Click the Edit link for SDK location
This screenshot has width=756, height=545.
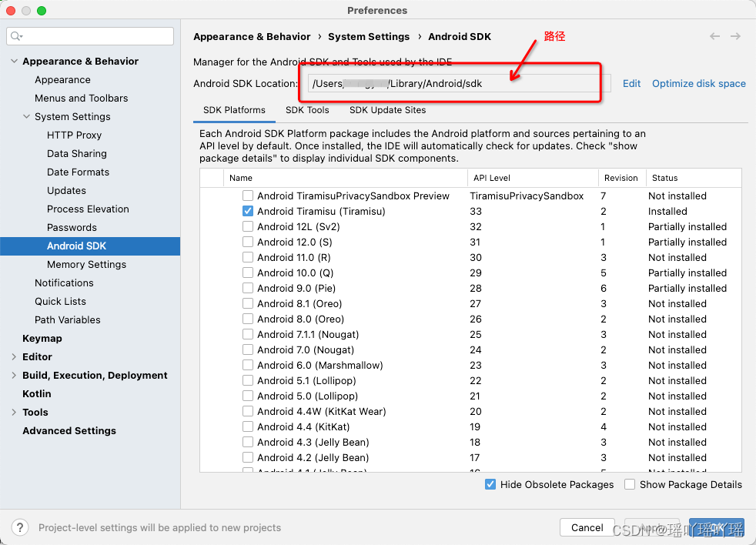631,83
